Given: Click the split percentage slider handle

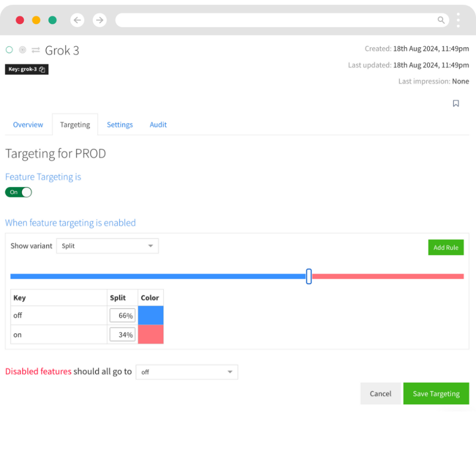Looking at the screenshot, I should (x=308, y=276).
